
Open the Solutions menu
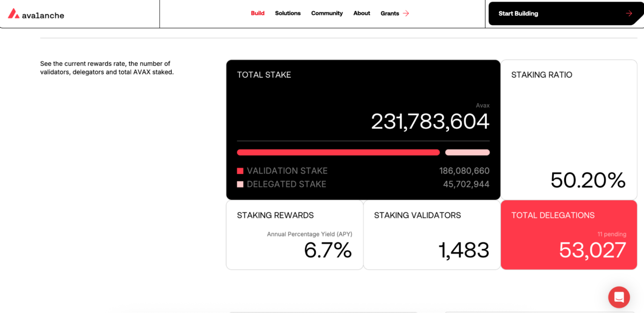point(288,13)
